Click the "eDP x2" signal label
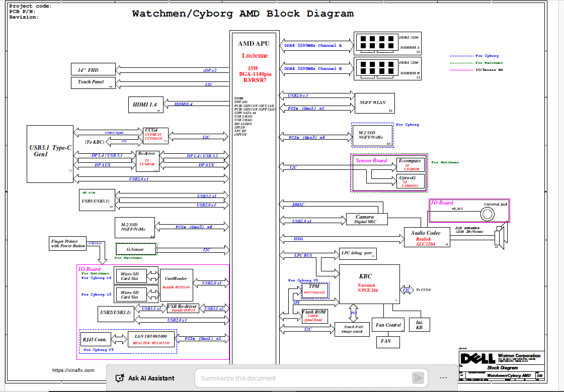This screenshot has height=392, width=564. coord(210,70)
